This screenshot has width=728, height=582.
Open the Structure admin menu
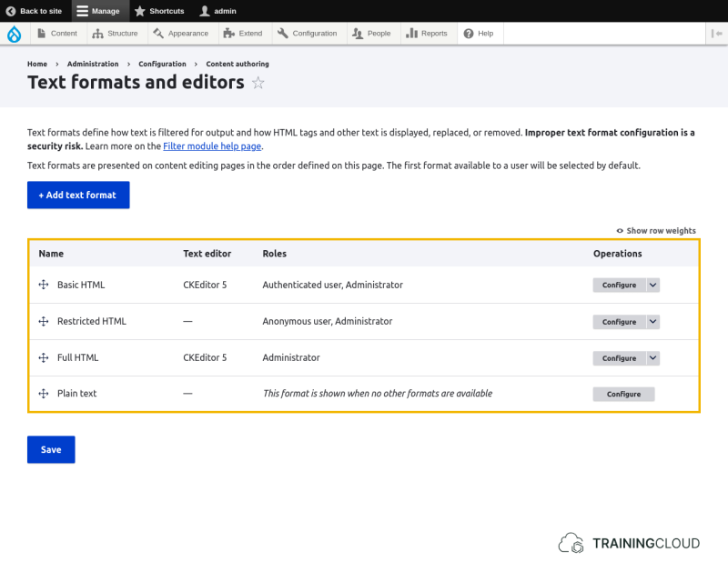pos(117,34)
